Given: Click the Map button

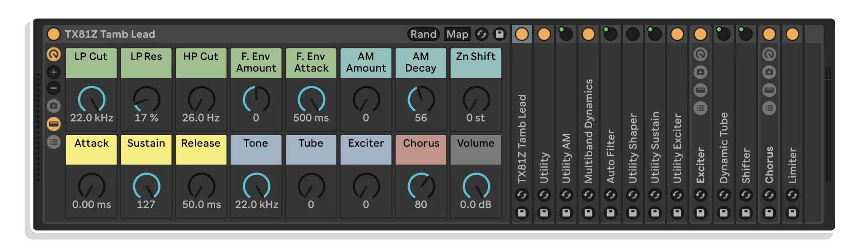Looking at the screenshot, I should (457, 34).
